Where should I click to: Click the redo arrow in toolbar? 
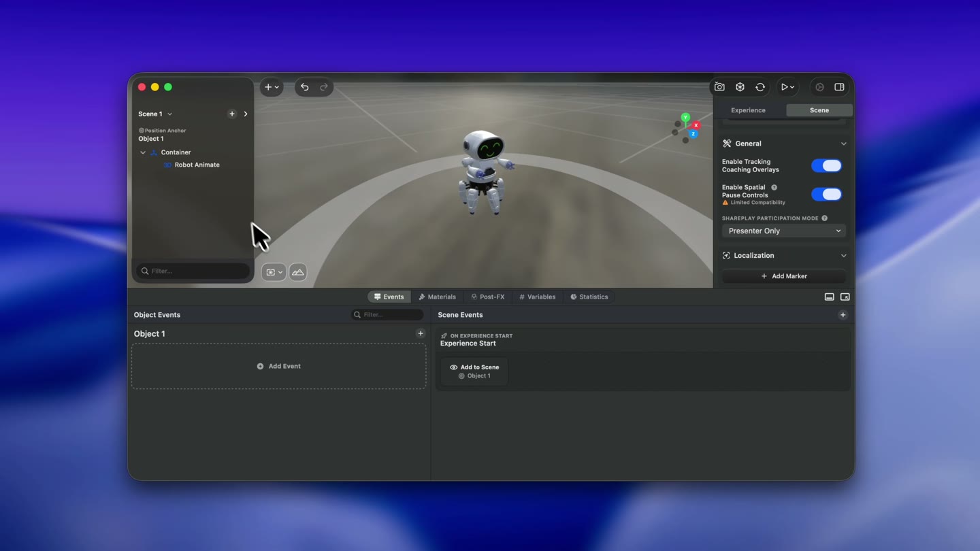click(324, 87)
